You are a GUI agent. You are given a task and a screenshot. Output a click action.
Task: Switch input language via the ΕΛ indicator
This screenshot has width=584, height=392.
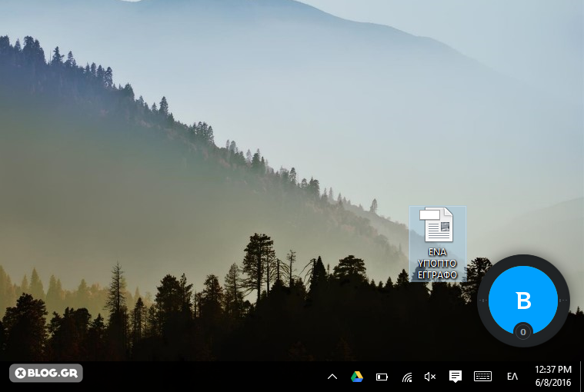(512, 377)
